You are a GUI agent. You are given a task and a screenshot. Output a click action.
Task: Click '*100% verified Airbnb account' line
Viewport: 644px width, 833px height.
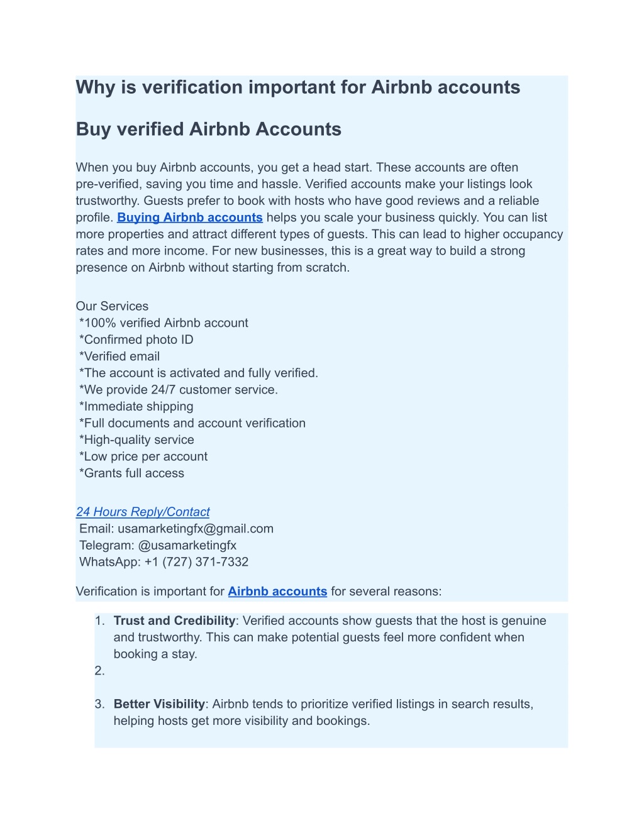point(164,323)
